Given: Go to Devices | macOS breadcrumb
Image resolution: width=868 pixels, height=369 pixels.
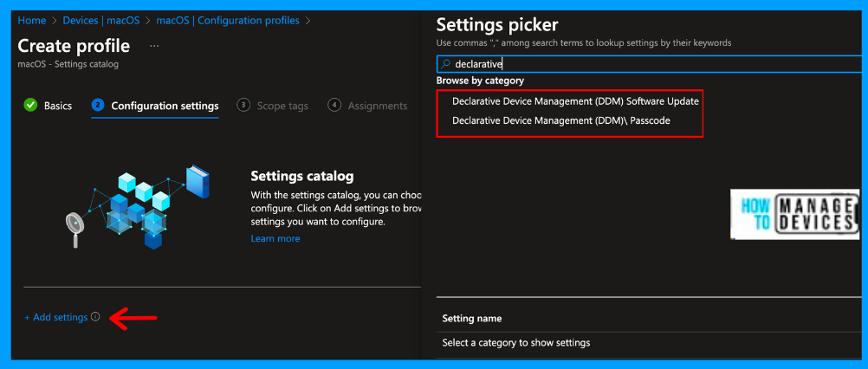Looking at the screenshot, I should [102, 21].
